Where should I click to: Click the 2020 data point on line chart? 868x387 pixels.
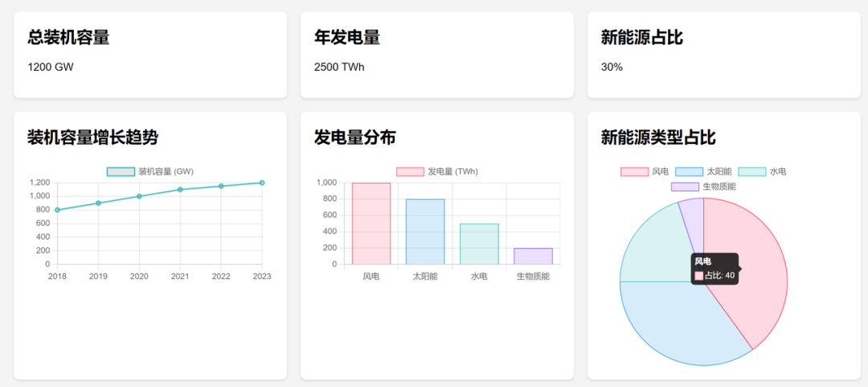[140, 196]
